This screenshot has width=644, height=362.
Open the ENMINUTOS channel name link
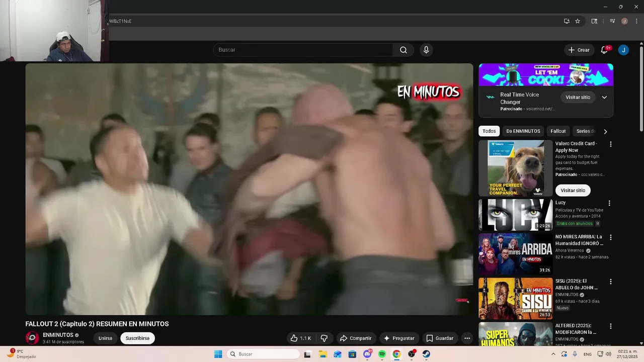coord(58,335)
